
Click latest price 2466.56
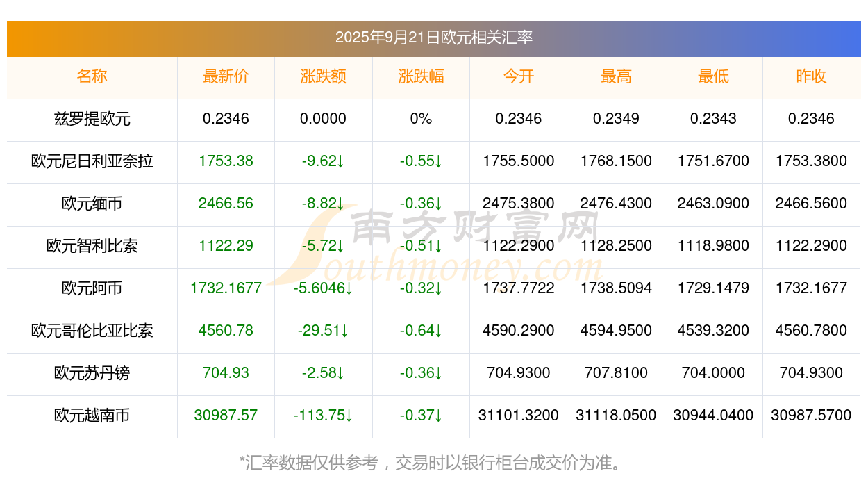click(226, 204)
